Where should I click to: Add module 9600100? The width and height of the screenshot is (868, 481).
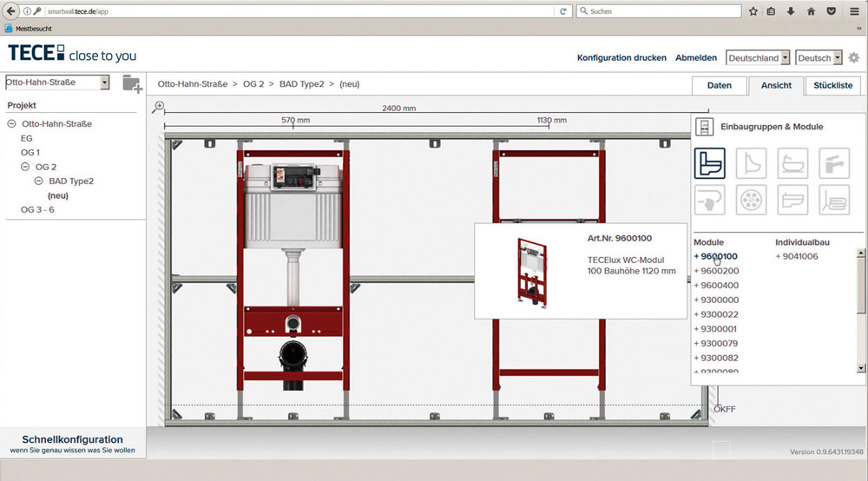716,256
